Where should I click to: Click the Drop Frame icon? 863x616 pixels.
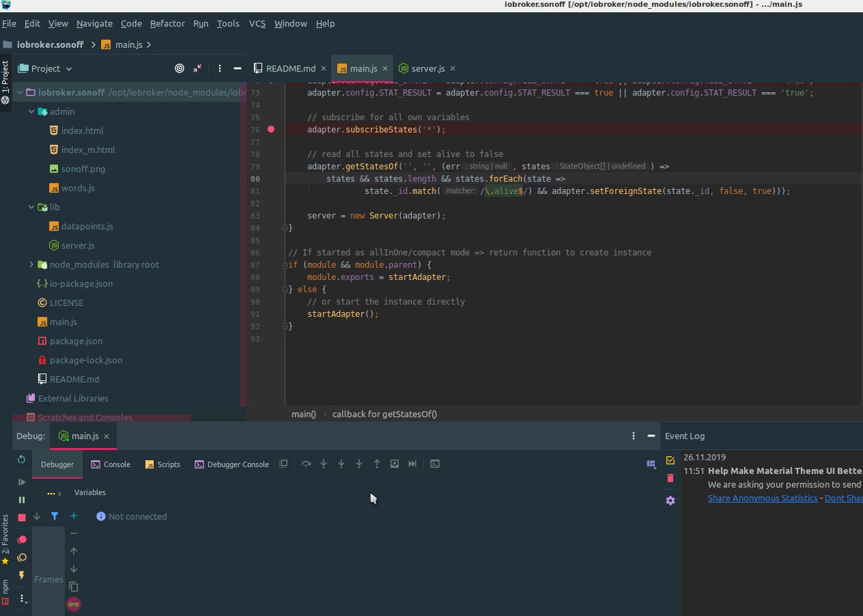pos(395,464)
